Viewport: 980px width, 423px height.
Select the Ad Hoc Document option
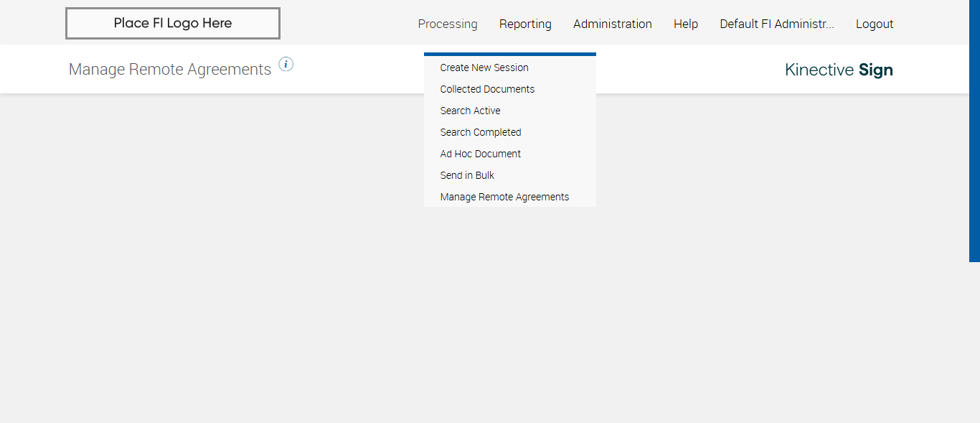[481, 154]
